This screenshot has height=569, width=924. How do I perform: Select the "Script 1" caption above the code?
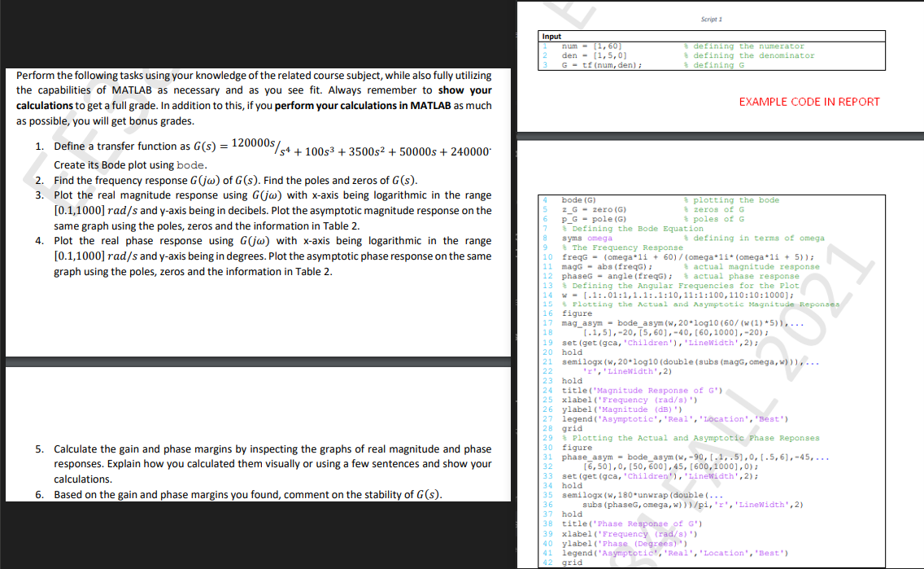pyautogui.click(x=711, y=20)
